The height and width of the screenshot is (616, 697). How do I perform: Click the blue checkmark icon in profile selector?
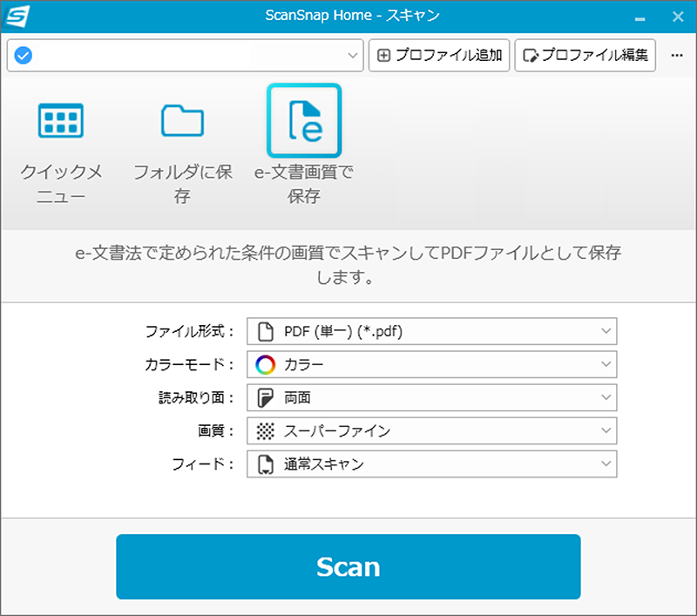point(24,56)
